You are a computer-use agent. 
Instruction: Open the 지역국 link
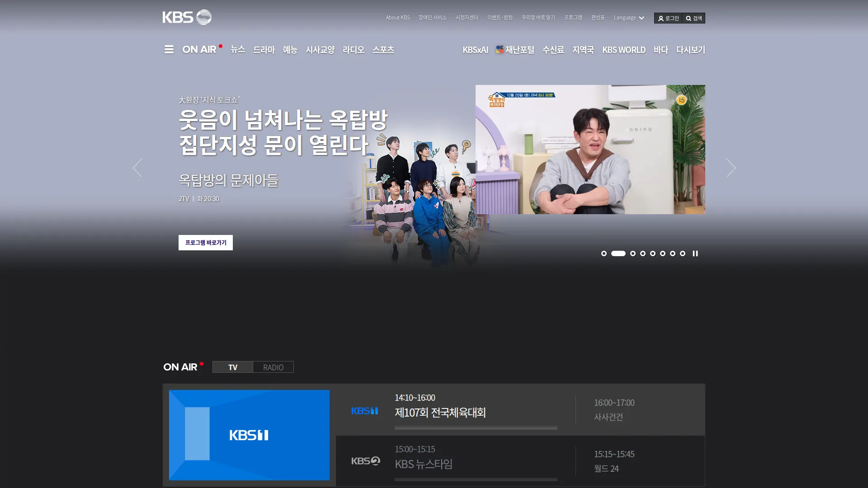(583, 50)
